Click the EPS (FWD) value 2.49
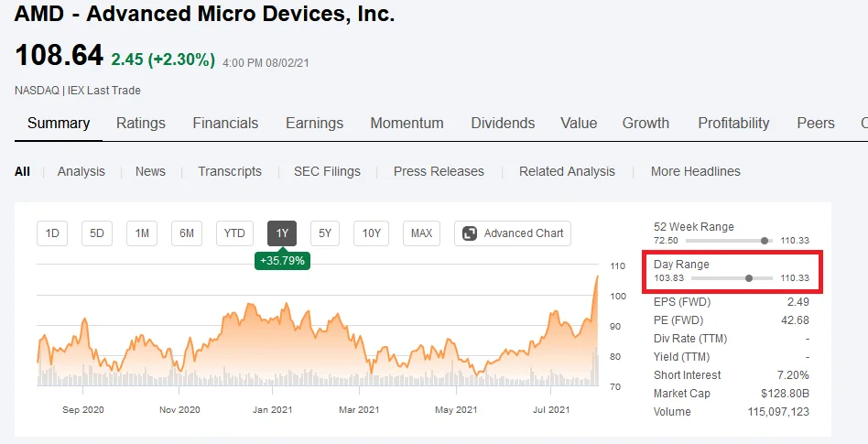The image size is (868, 444). coord(798,302)
